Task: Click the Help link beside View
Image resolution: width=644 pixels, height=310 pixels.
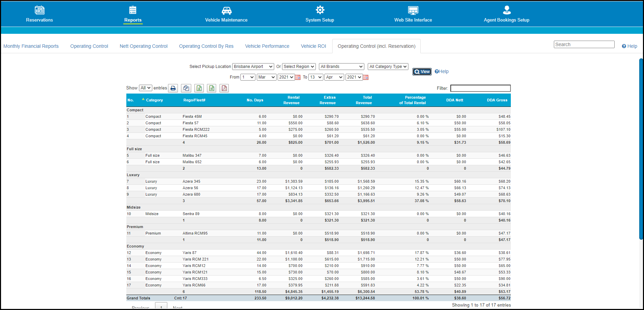Action: (x=442, y=71)
